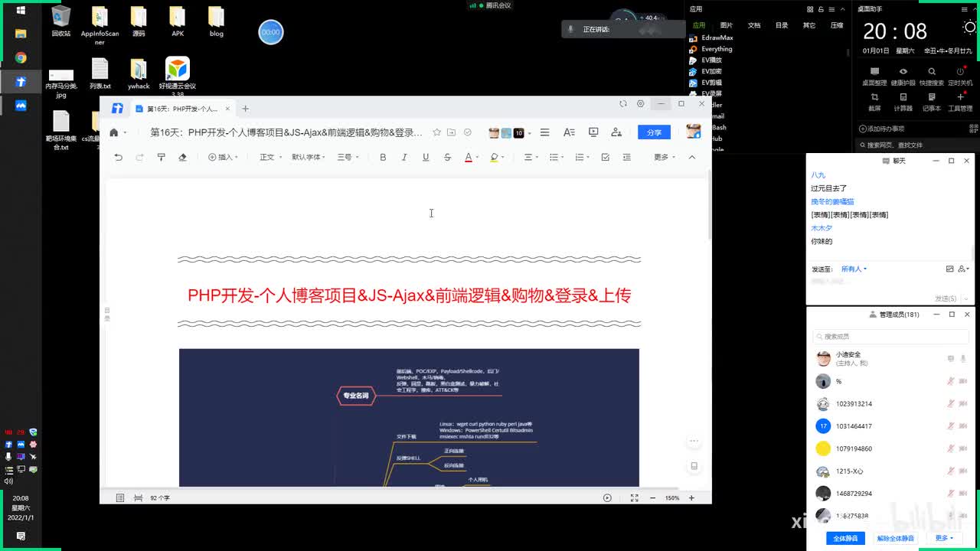Open the 插入 insert dropdown
The image size is (980, 551).
pyautogui.click(x=223, y=157)
